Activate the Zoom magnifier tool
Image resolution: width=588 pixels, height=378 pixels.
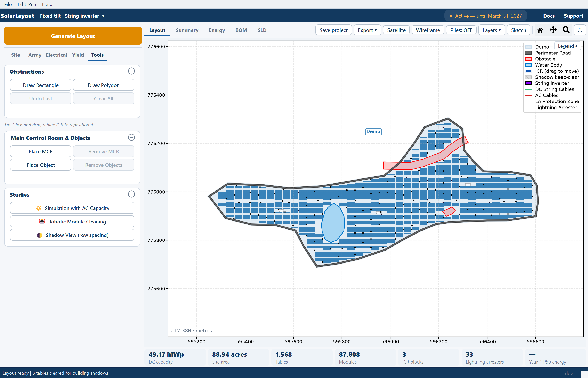566,30
